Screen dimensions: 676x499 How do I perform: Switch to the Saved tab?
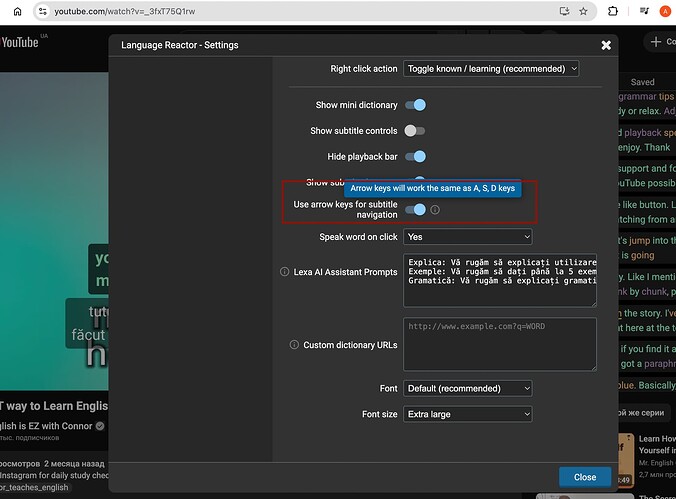pos(642,82)
